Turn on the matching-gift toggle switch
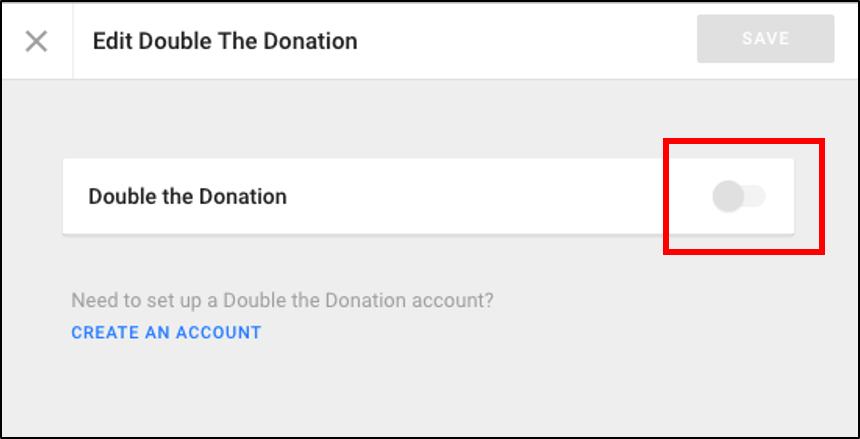This screenshot has width=860, height=439. click(738, 197)
